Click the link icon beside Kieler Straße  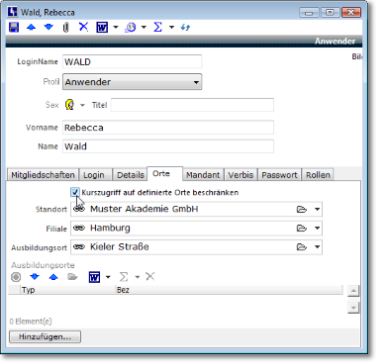click(x=79, y=247)
